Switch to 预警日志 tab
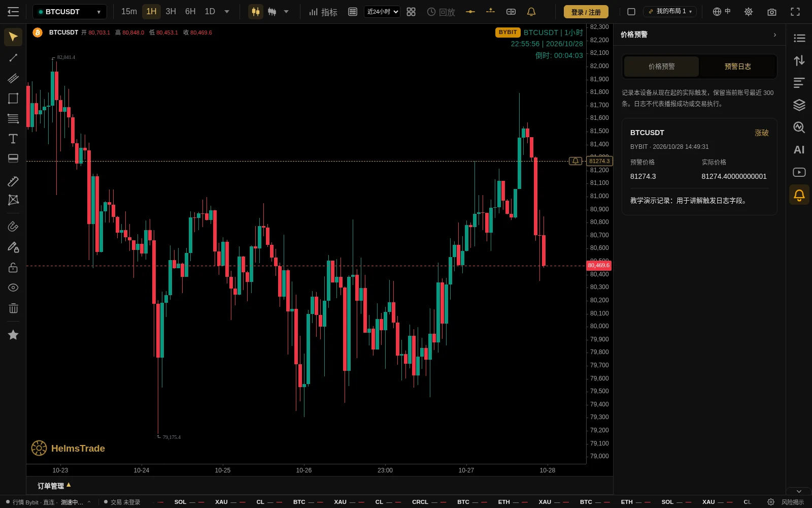 738,67
